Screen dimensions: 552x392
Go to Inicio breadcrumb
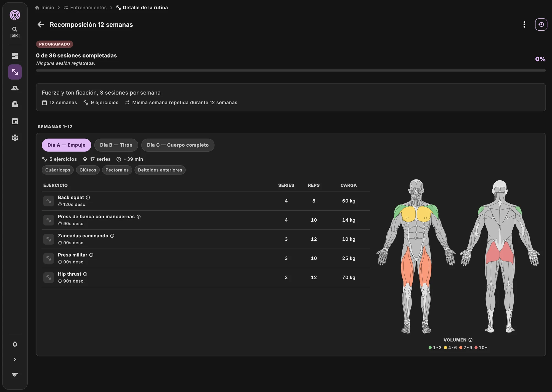point(44,7)
